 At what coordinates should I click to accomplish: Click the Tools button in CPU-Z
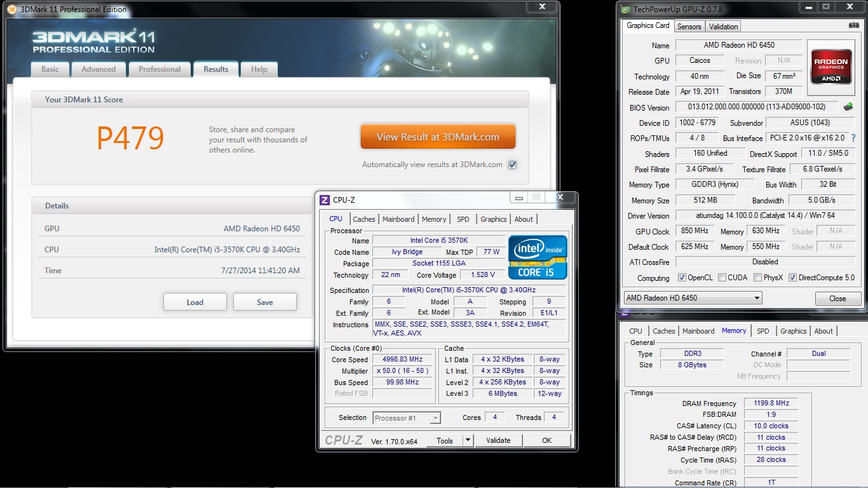pos(445,440)
